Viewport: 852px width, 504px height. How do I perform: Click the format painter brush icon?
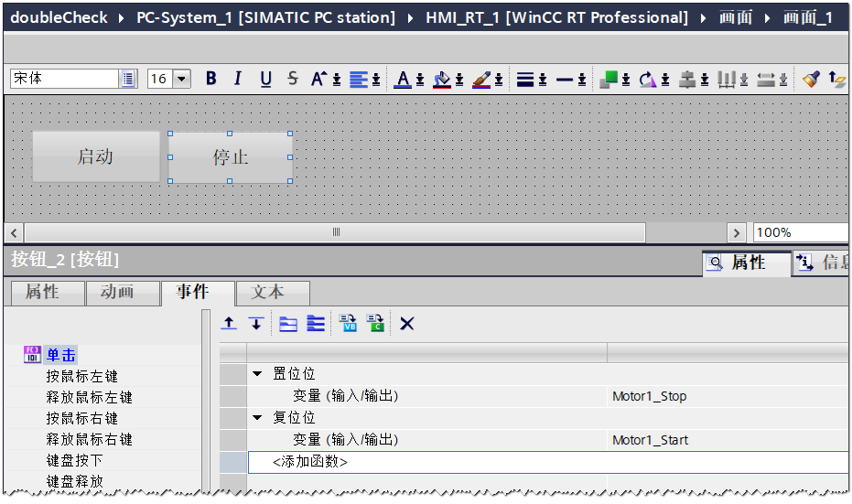pos(811,80)
